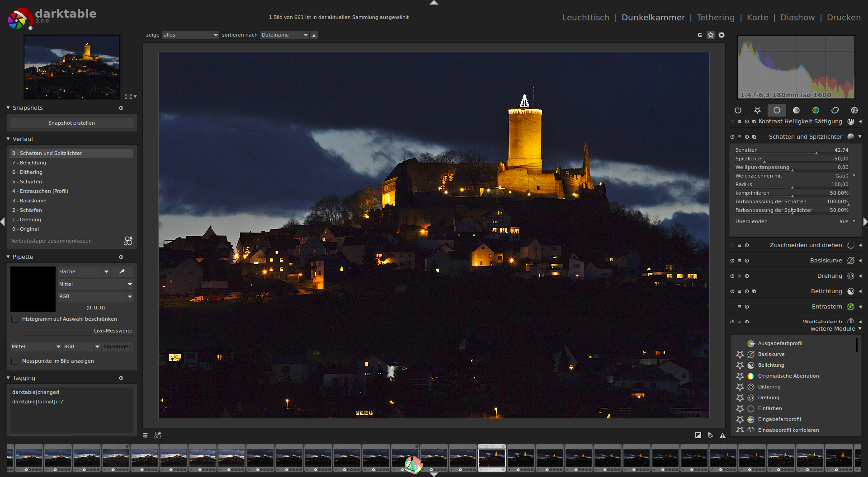The height and width of the screenshot is (477, 868).
Task: Click 'Verlaufsstapel zusammenfassen'
Action: click(x=52, y=241)
